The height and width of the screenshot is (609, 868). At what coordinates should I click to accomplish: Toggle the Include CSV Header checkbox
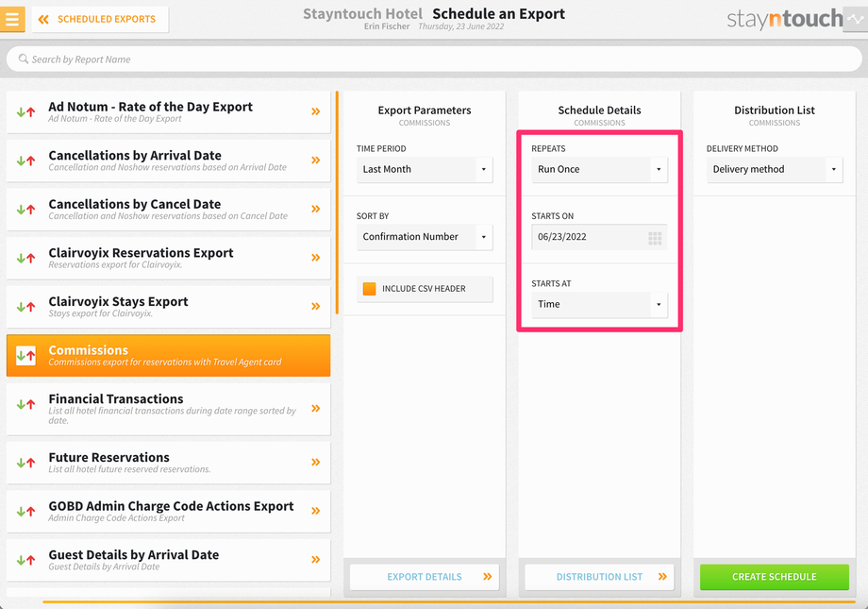pos(369,289)
